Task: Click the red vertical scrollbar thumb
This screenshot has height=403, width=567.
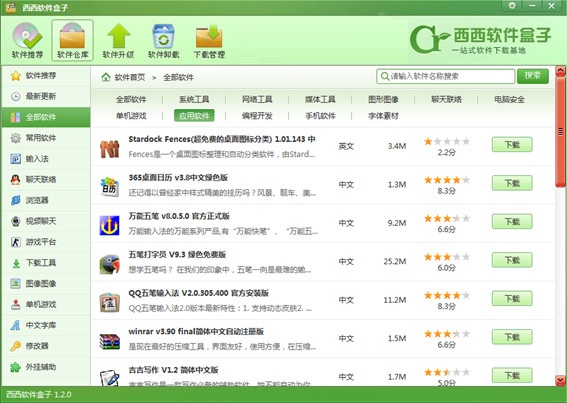Action: pos(560,132)
